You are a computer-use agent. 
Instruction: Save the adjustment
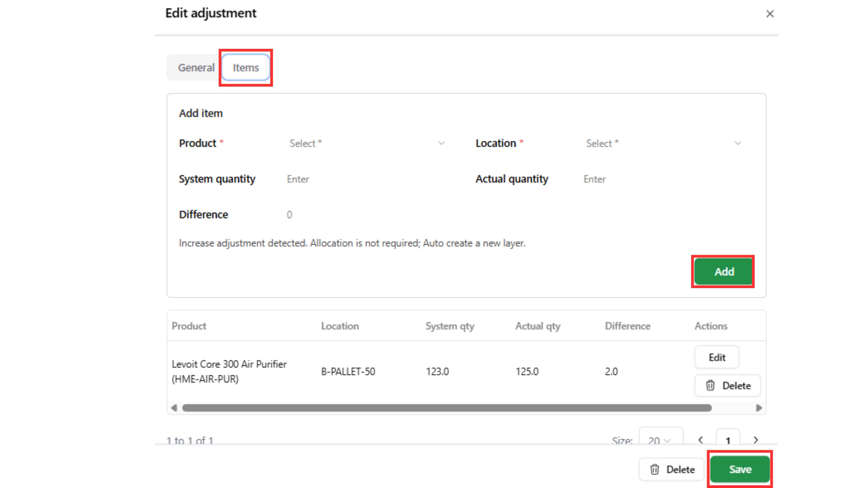[740, 469]
